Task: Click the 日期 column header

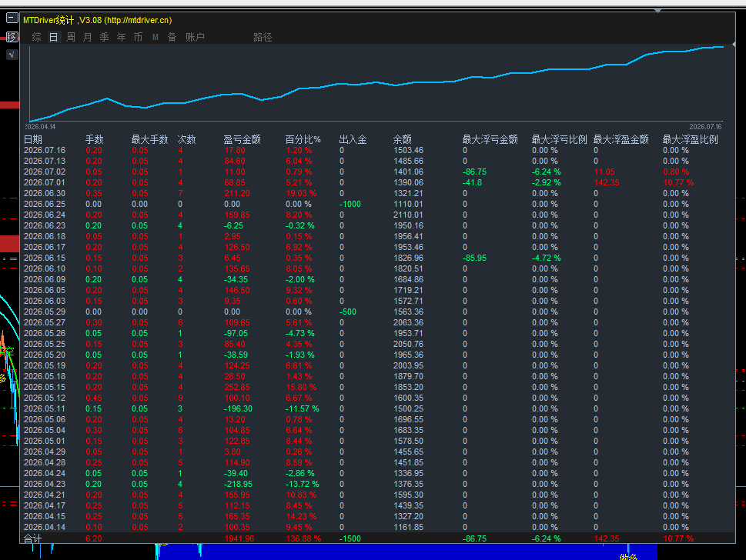Action: [x=33, y=139]
